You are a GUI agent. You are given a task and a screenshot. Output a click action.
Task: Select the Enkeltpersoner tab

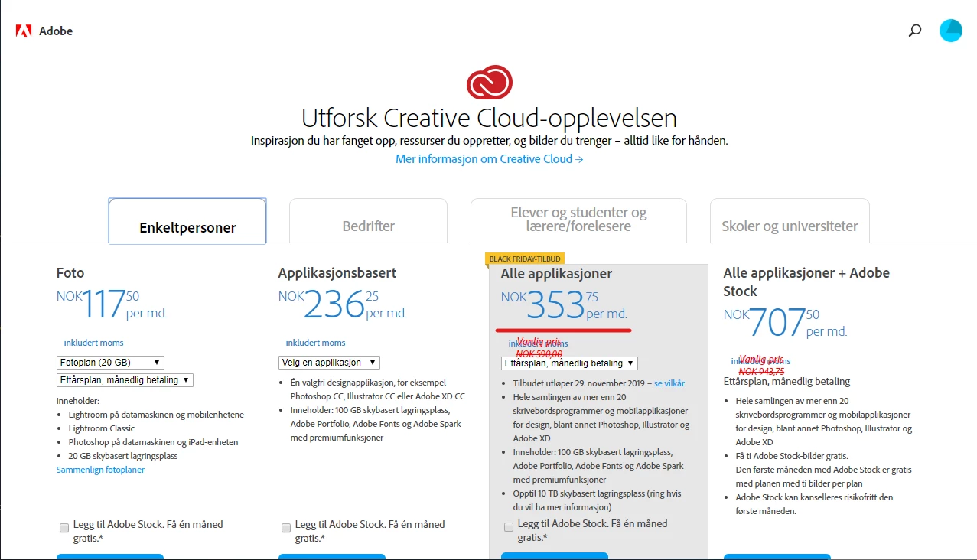click(x=187, y=221)
